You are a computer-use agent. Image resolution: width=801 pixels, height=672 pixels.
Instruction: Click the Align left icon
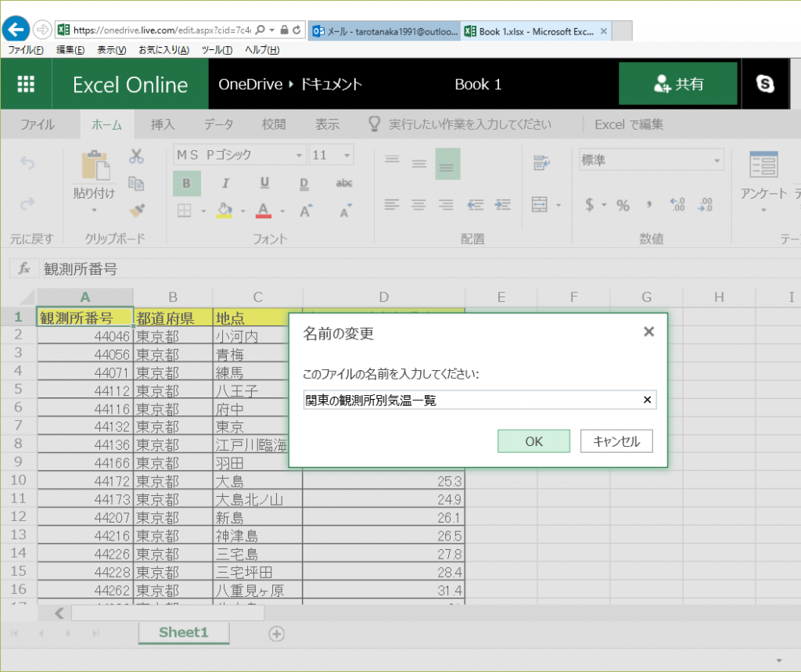tap(392, 205)
